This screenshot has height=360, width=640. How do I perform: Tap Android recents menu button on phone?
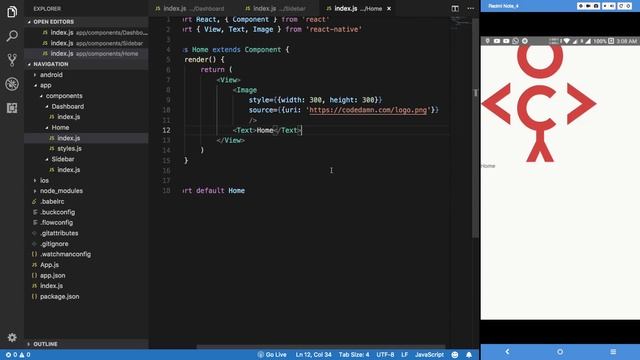(613, 351)
